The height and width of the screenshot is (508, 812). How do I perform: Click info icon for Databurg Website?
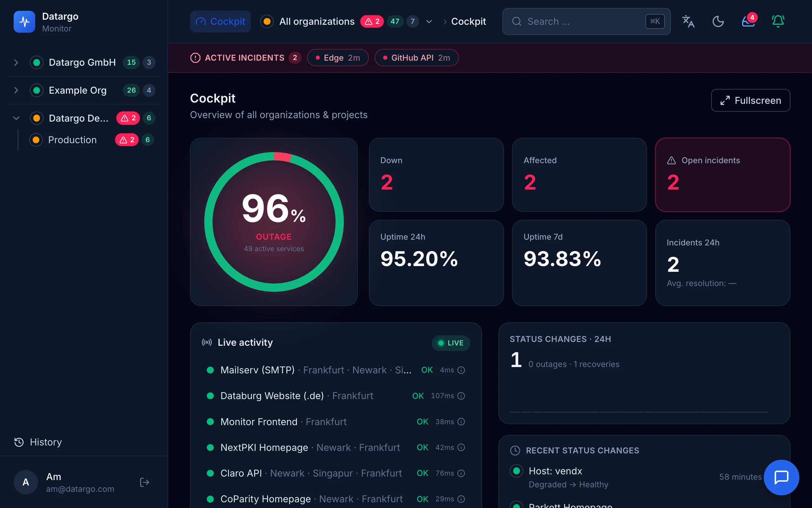(462, 396)
